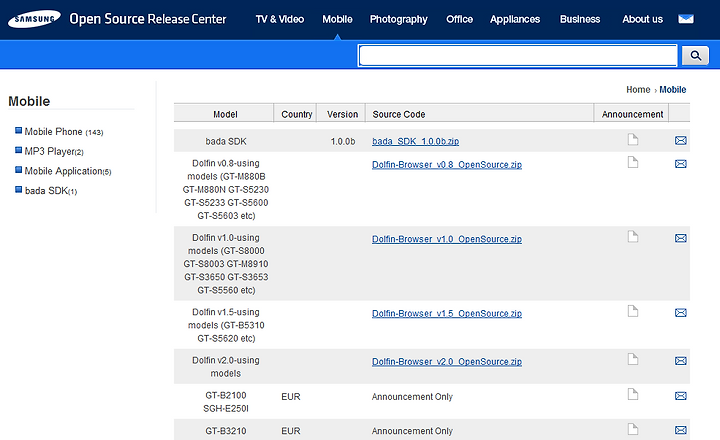
Task: Go to Home in the breadcrumb
Action: (x=638, y=90)
